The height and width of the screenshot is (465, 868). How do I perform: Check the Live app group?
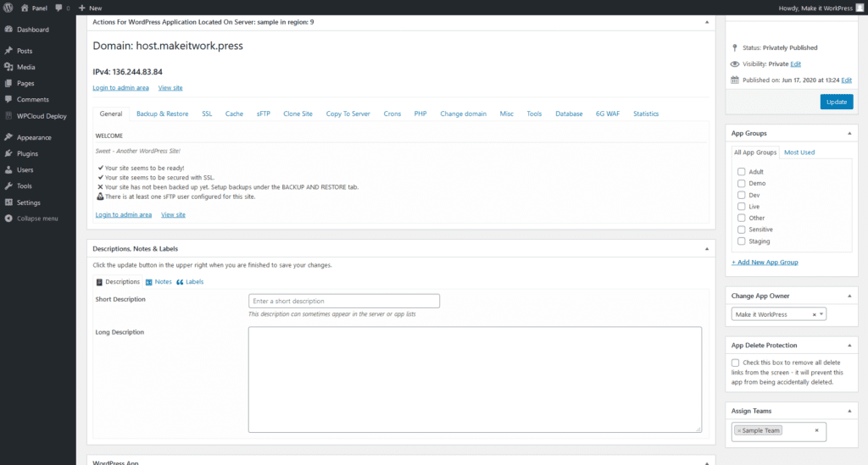point(741,206)
